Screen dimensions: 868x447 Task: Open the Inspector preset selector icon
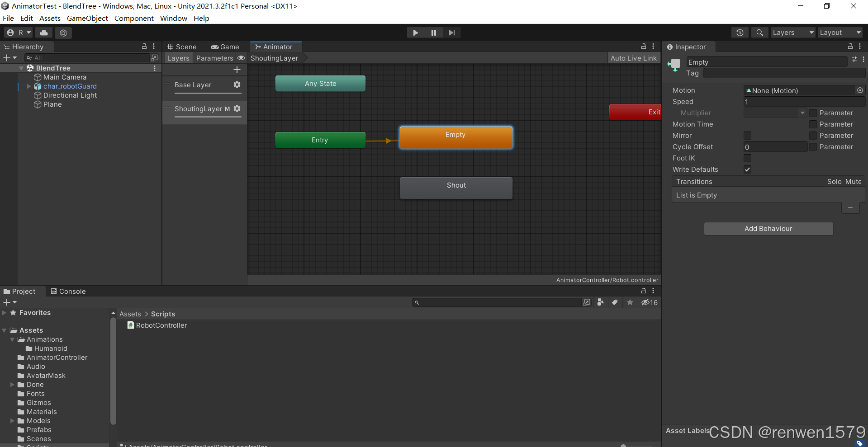pyautogui.click(x=854, y=59)
